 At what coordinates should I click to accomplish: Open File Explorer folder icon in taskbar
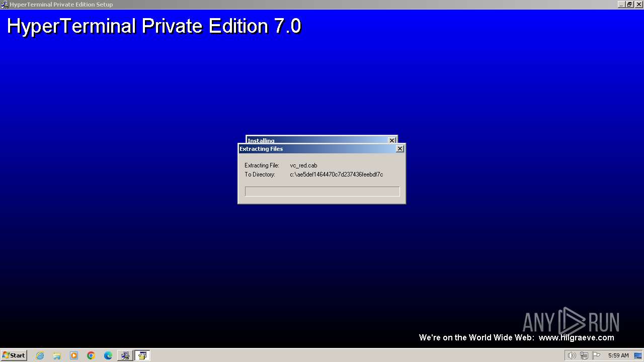pos(57,355)
